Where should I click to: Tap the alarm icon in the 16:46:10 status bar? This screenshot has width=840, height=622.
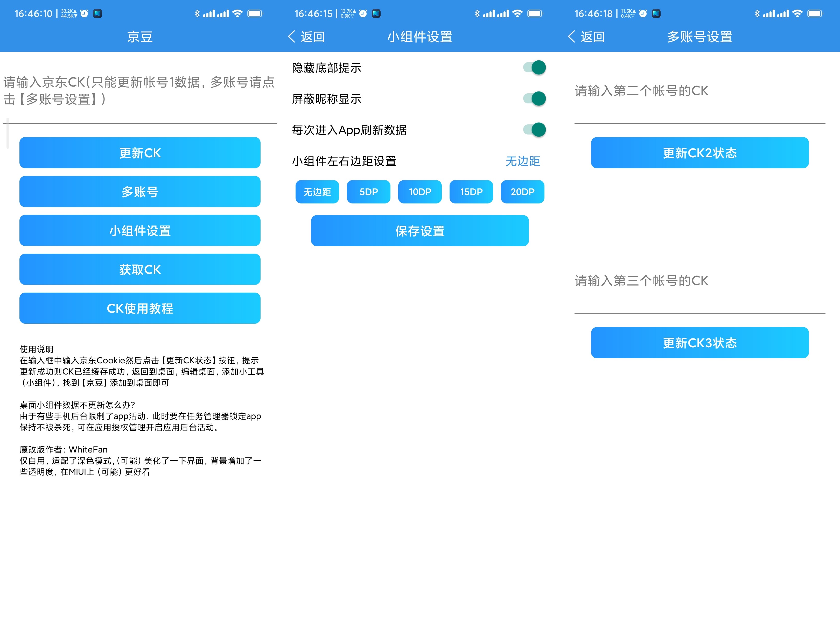(84, 13)
